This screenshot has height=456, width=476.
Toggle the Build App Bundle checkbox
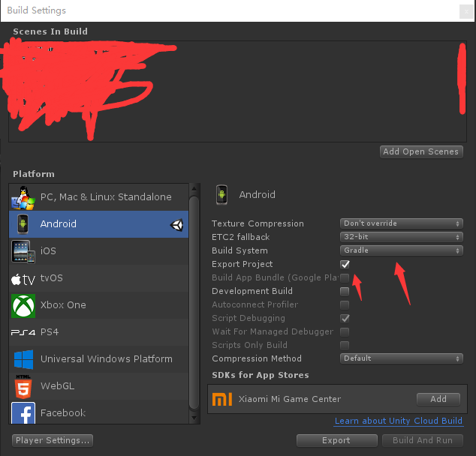pyautogui.click(x=345, y=277)
